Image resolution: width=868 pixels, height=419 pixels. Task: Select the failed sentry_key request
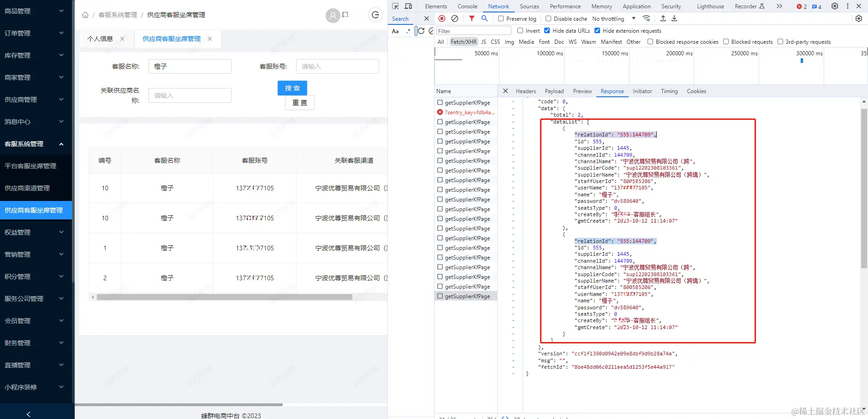(x=466, y=112)
